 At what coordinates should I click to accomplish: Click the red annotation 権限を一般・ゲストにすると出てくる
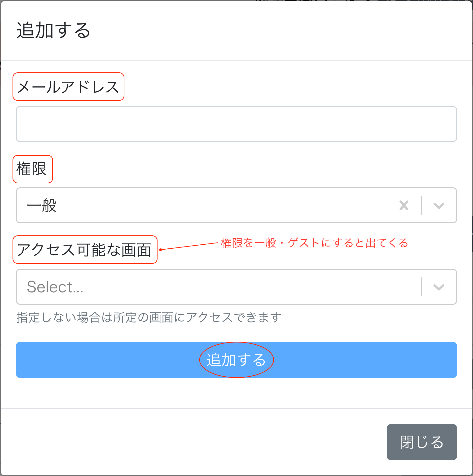314,243
